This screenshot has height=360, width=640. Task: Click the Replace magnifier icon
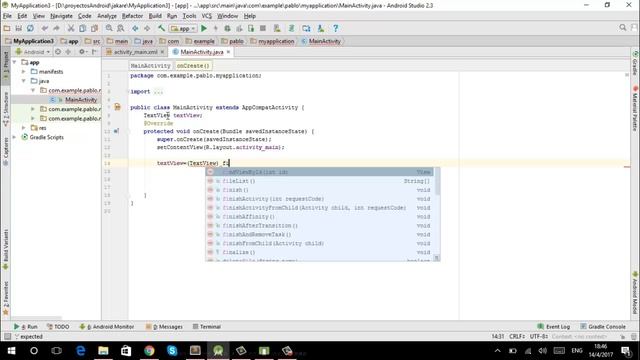120,28
